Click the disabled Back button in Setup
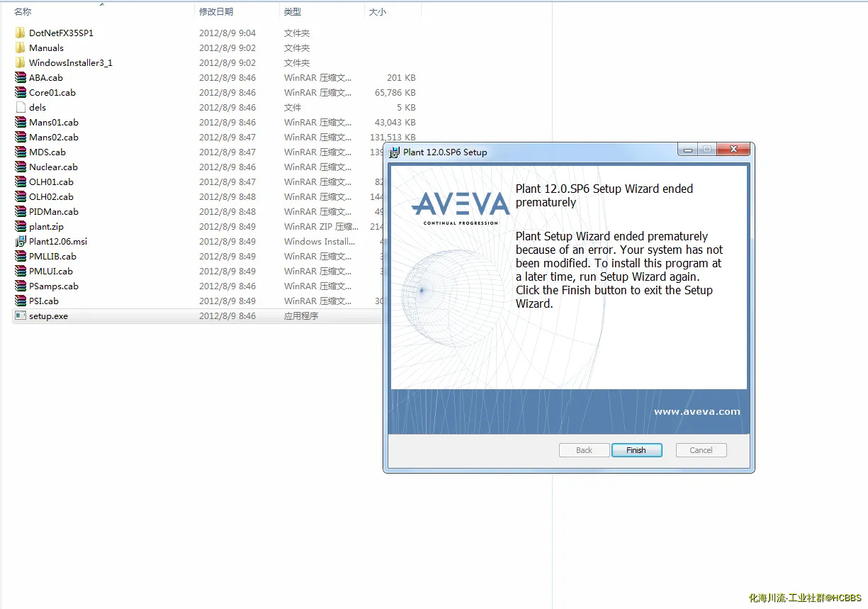Viewport: 868px width, 609px height. pos(585,450)
